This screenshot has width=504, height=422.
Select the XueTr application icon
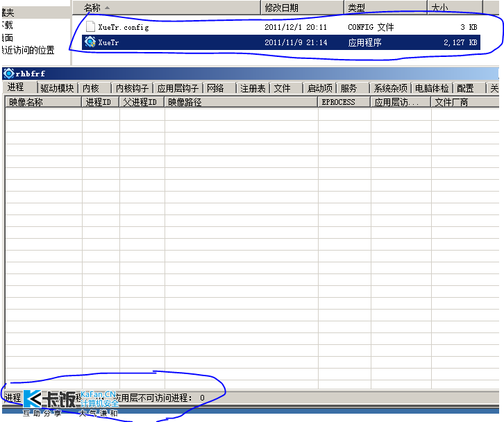click(90, 42)
